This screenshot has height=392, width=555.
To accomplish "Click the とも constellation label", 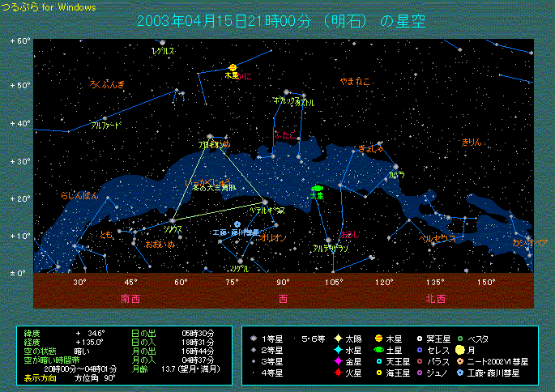I will 106,235.
